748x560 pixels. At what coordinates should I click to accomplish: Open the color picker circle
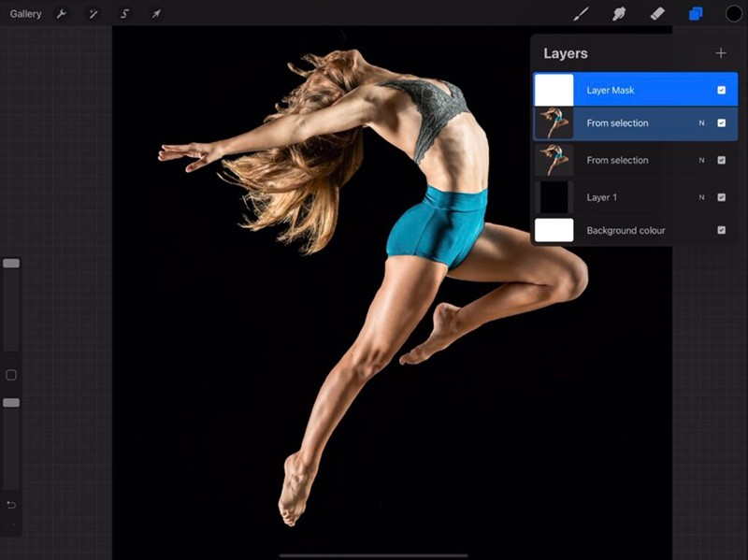tap(735, 13)
